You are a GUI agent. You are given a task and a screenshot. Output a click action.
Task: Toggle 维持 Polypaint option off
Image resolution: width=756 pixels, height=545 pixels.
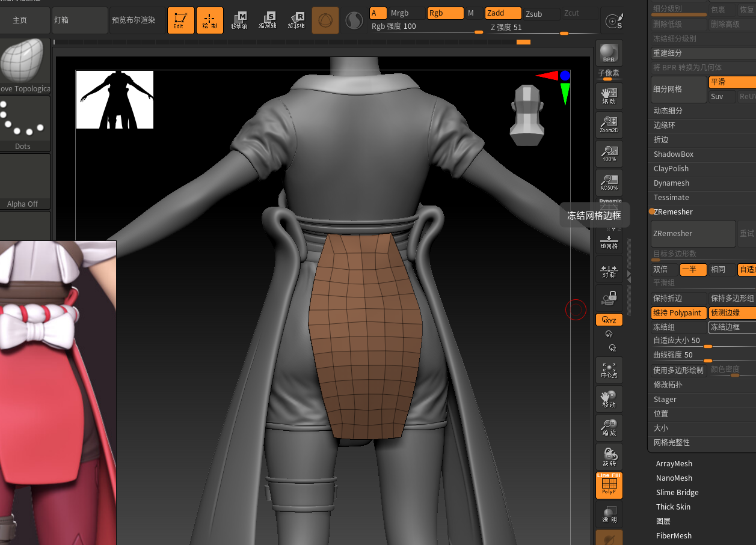pos(678,313)
